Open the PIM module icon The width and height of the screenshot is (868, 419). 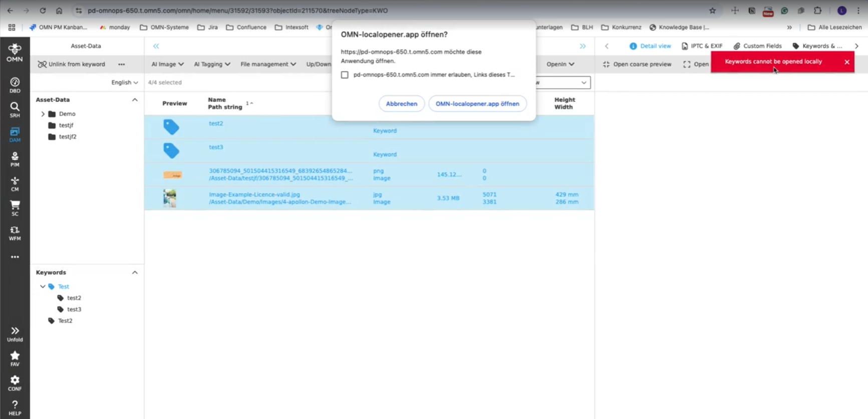(15, 159)
